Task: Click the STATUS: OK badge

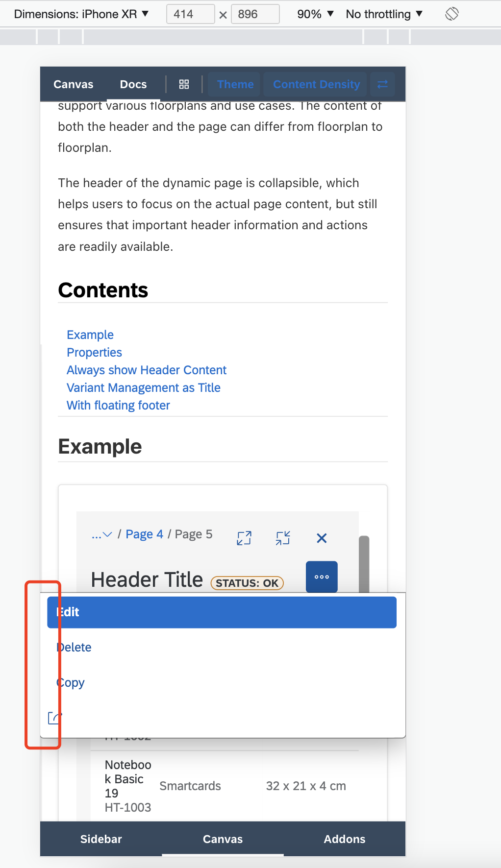Action: point(247,583)
